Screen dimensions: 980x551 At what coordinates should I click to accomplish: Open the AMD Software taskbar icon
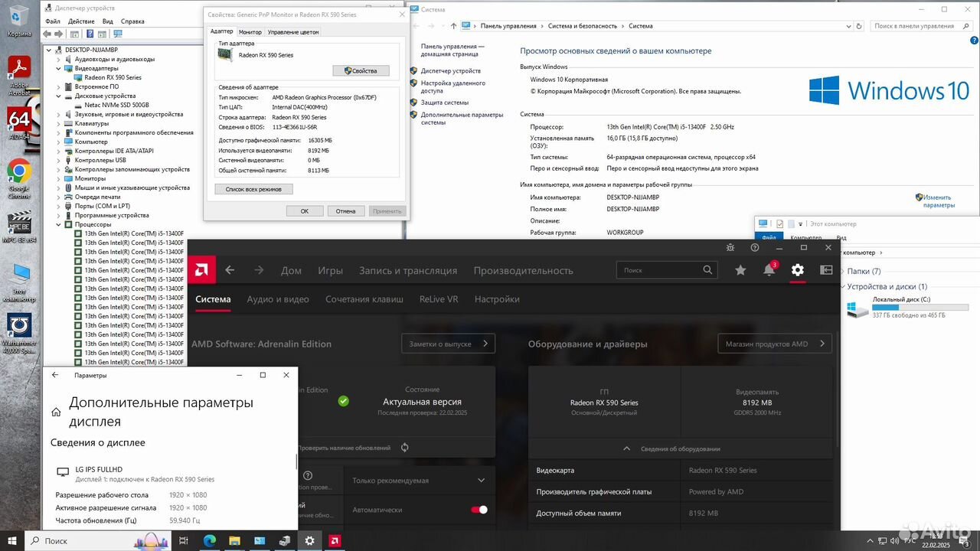pos(335,540)
